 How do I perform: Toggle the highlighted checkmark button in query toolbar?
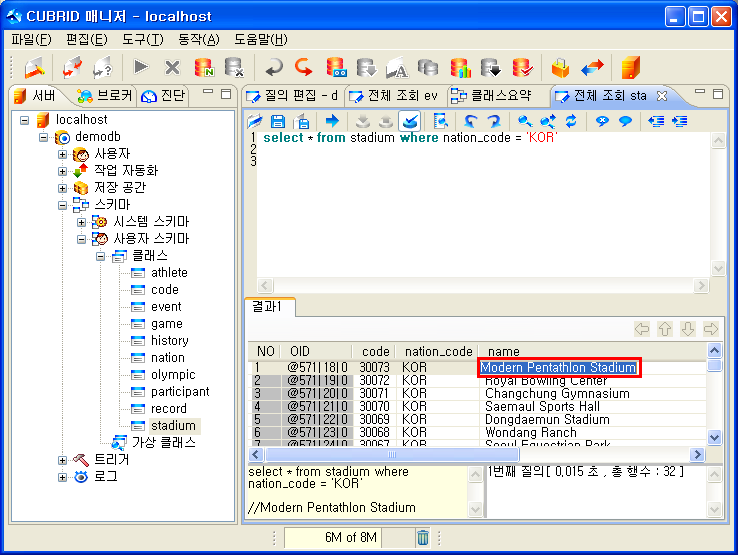pos(409,121)
